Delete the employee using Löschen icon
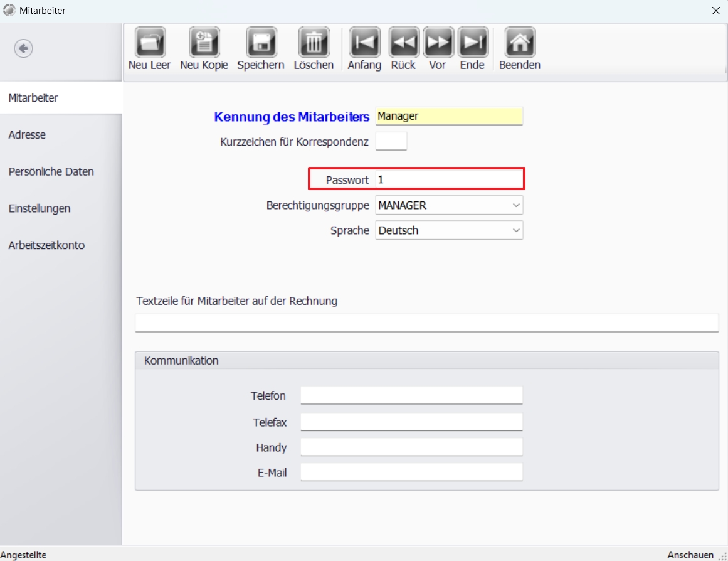 point(314,43)
